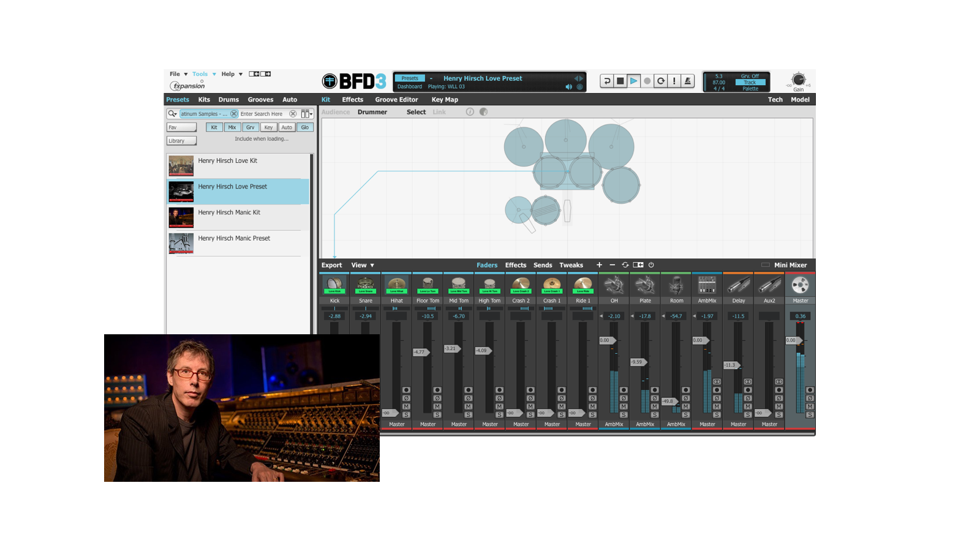Screen dimensions: 980x551
Task: Click the Crash 2 cymbal channel icon
Action: click(521, 285)
